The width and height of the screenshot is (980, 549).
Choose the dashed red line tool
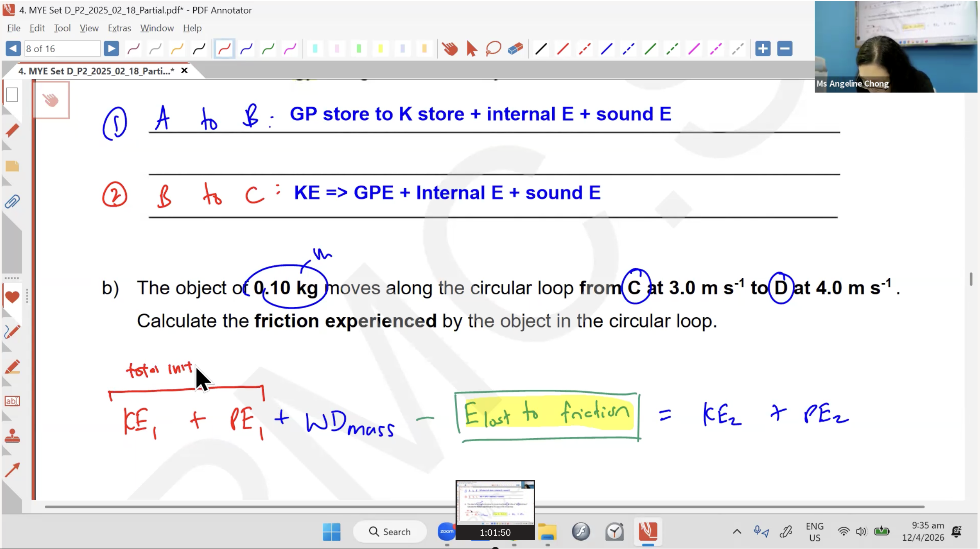point(585,49)
